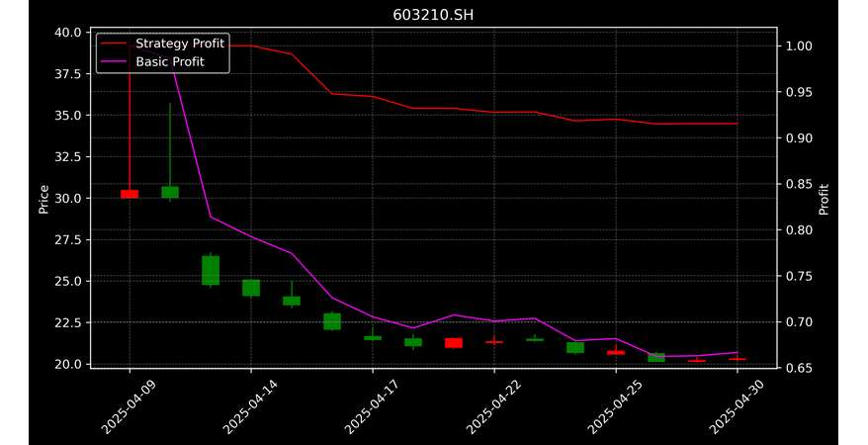868x445 pixels.
Task: Click the small green candlestick above 2025-04-17
Action: coord(373,337)
